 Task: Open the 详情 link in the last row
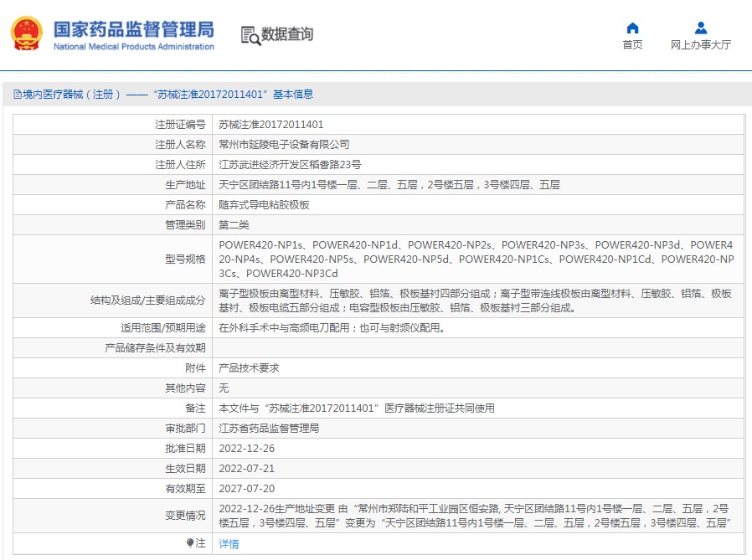point(229,544)
